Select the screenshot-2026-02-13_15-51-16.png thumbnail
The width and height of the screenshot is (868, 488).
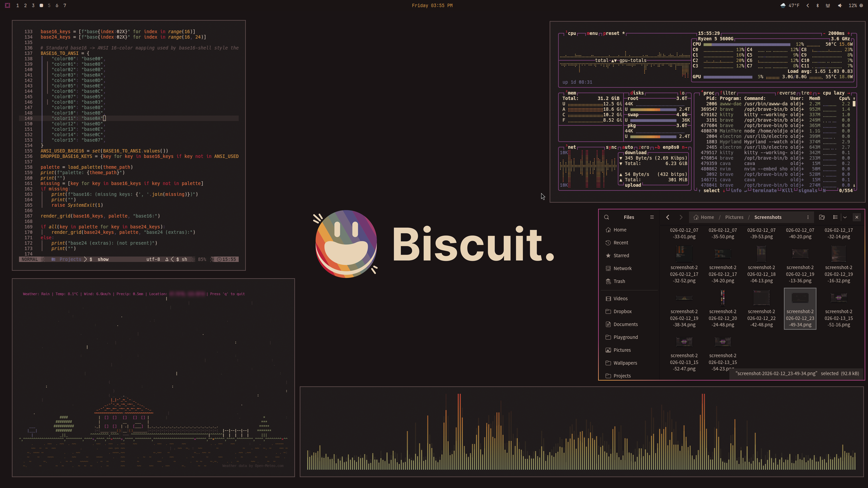839,298
